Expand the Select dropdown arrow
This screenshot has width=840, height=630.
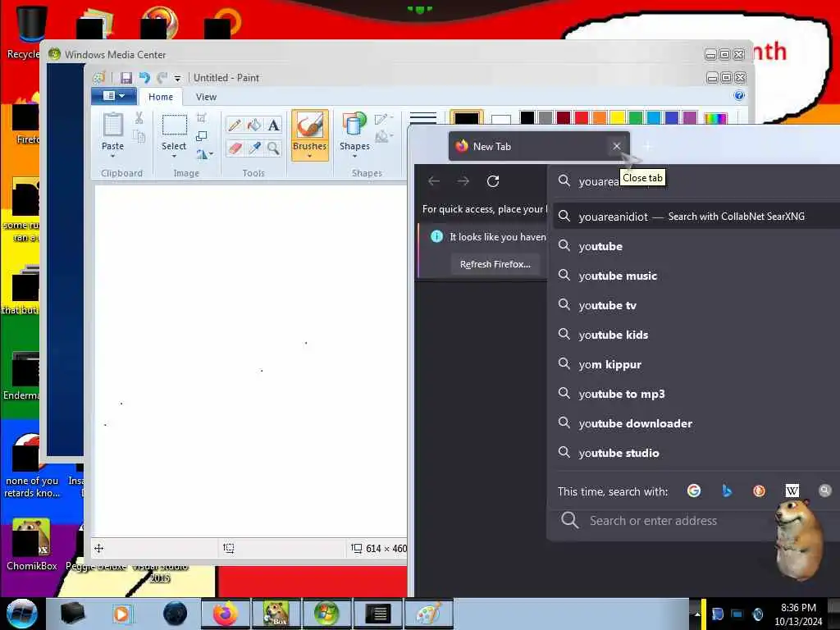coord(174,157)
